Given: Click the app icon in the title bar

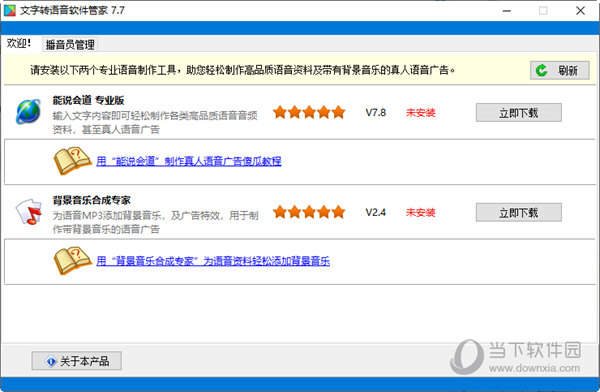Looking at the screenshot, I should click(10, 10).
